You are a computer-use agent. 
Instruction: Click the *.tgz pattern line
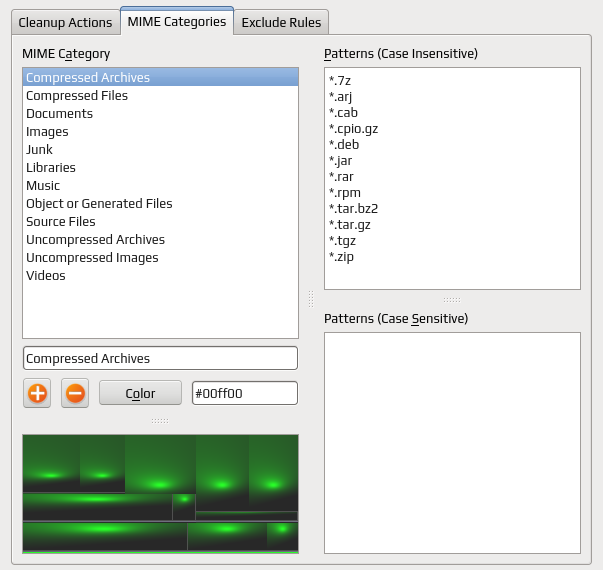point(342,241)
